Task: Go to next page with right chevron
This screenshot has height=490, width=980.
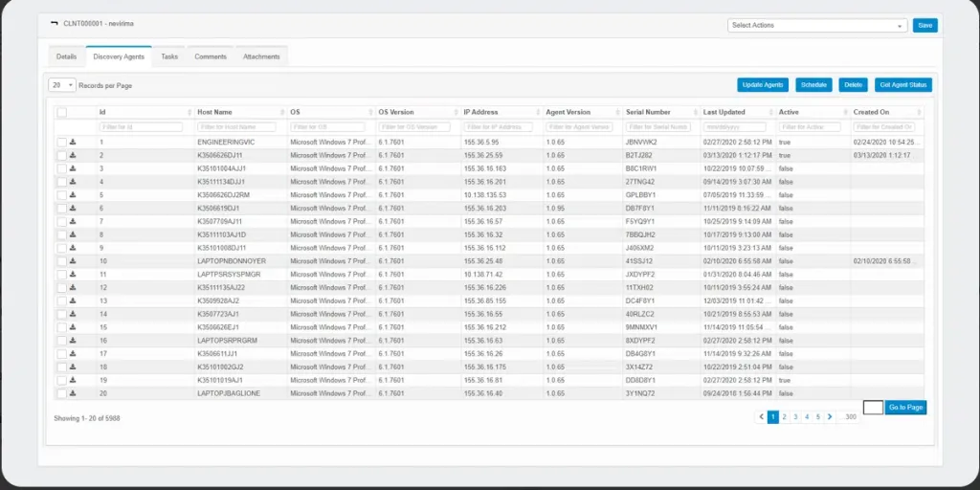Action: coord(830,417)
